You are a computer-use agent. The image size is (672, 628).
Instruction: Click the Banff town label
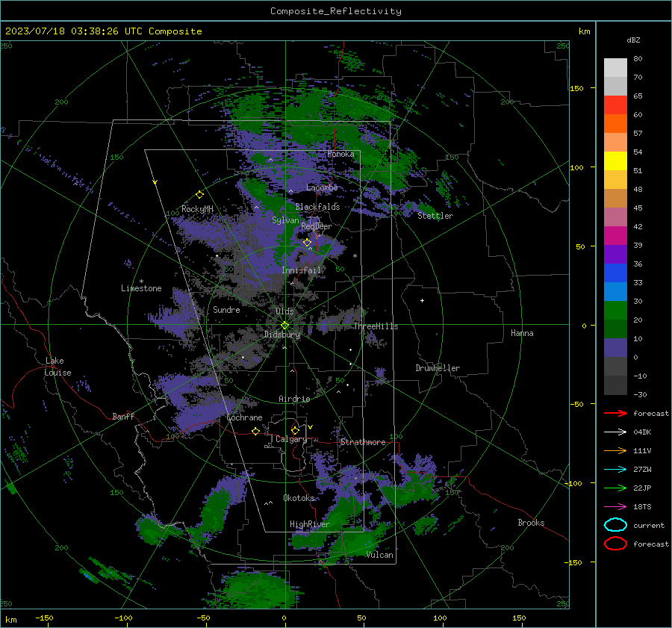[123, 416]
